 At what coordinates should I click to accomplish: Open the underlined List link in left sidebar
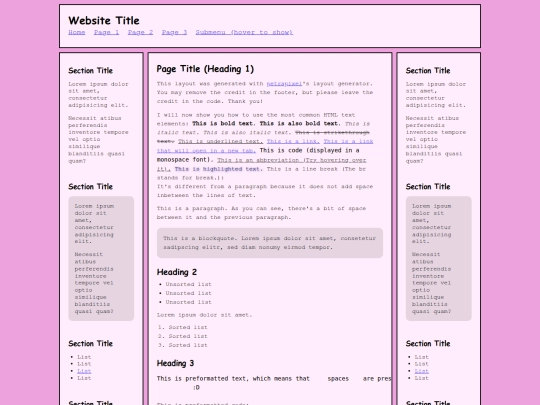point(84,371)
